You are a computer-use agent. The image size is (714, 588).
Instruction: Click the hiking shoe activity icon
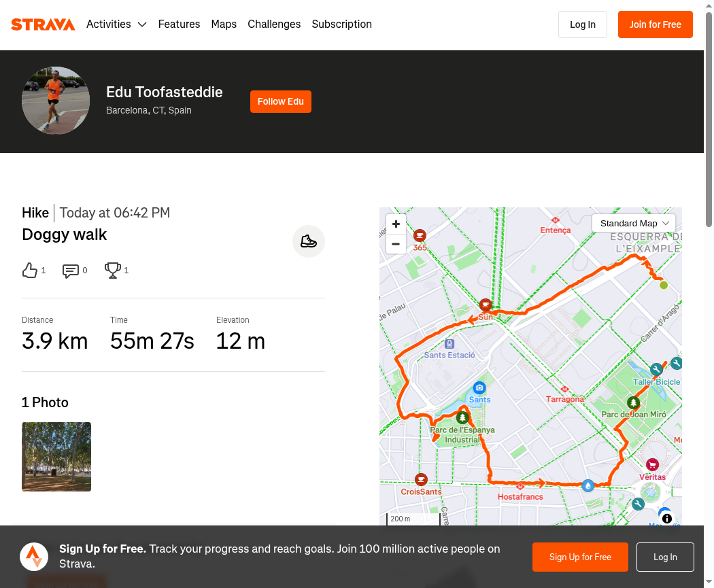point(308,241)
